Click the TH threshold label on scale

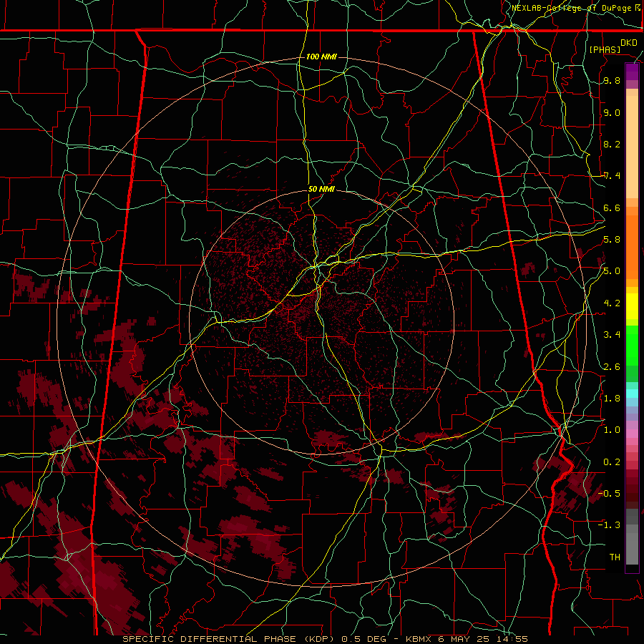615,557
